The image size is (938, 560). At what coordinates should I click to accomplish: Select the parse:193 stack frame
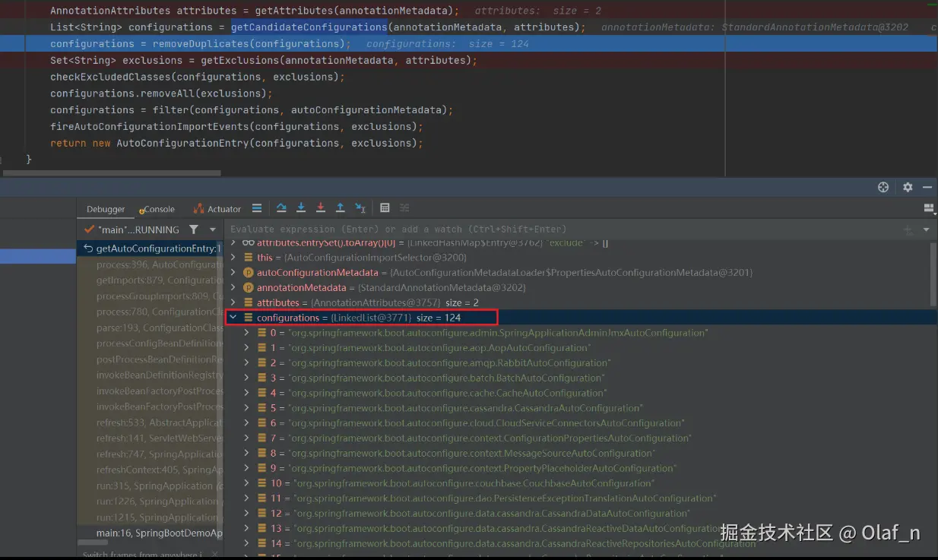(150, 327)
